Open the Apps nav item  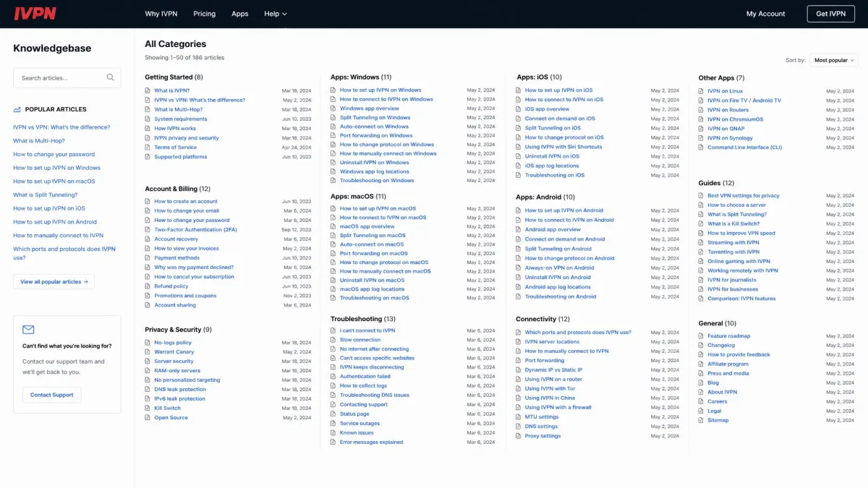click(240, 14)
